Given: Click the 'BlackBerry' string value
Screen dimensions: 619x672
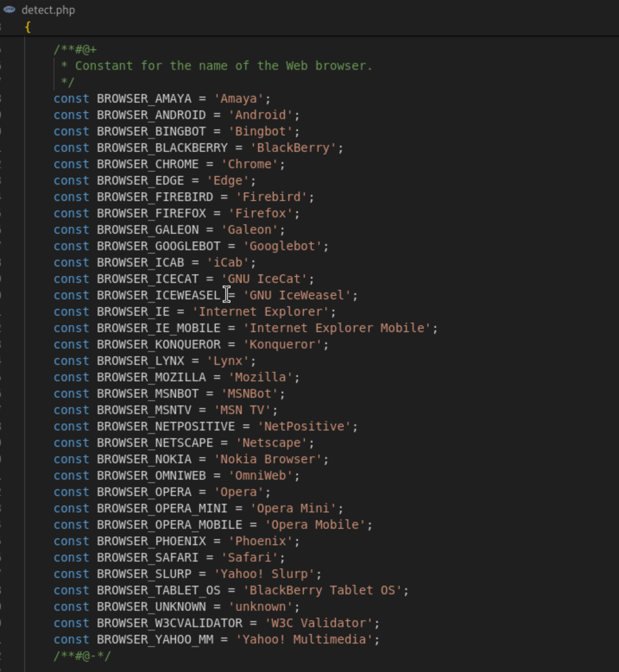Looking at the screenshot, I should (x=293, y=148).
